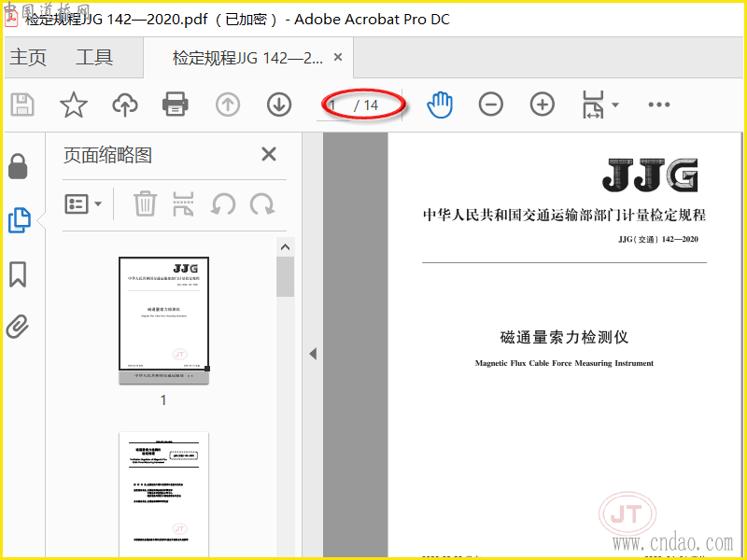Click the total page count text / 14

click(366, 105)
